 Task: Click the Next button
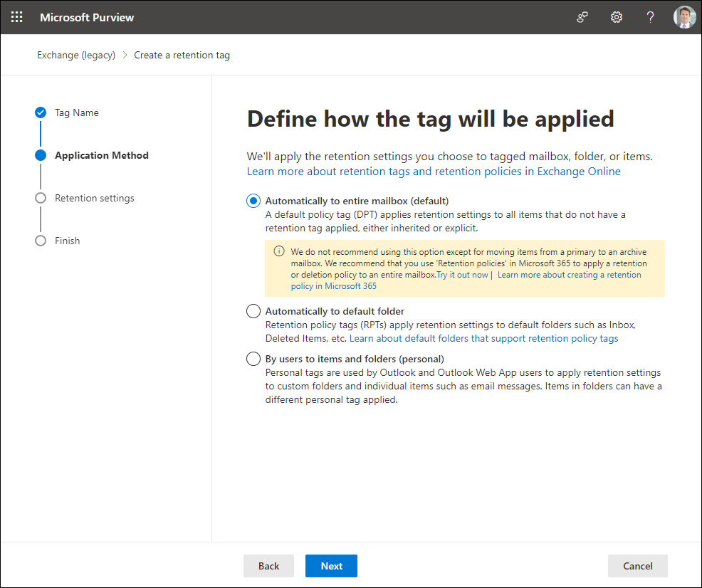331,566
